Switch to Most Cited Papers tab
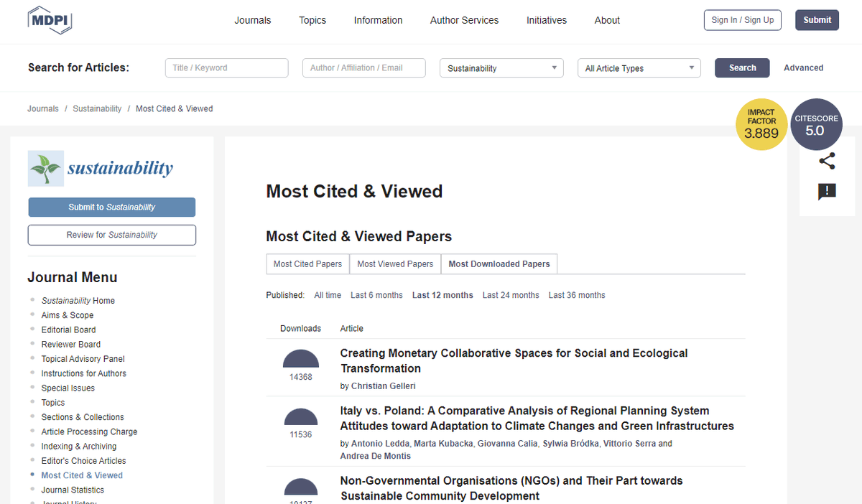The height and width of the screenshot is (504, 862). coord(307,264)
